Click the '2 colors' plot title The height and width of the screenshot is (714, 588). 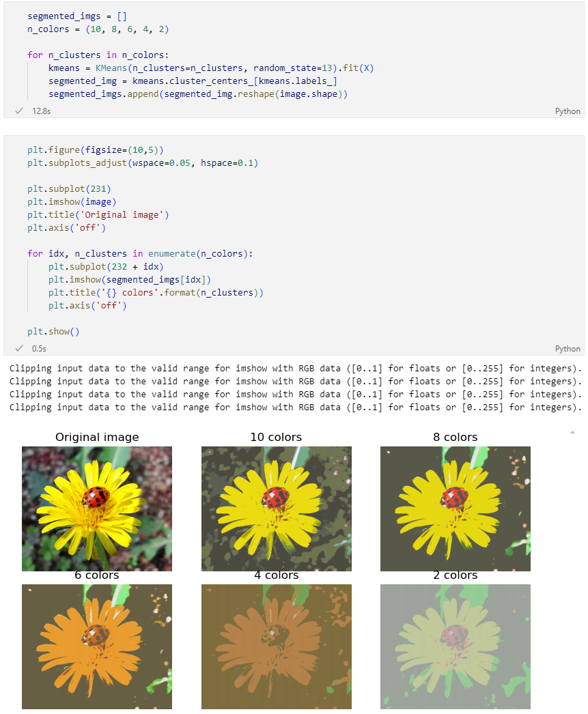point(456,575)
